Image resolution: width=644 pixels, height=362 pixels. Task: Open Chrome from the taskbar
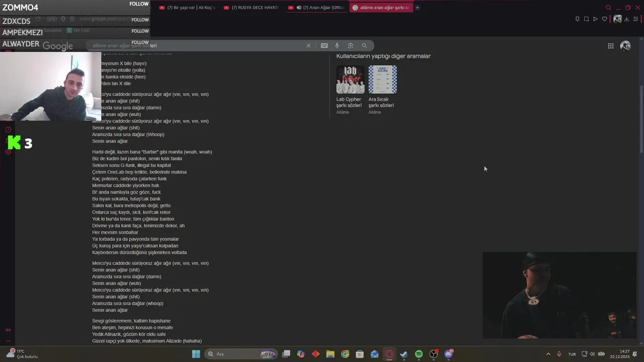point(345,354)
